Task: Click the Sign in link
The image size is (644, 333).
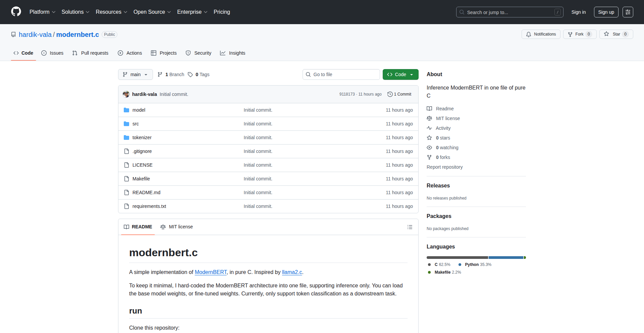Action: pos(579,12)
